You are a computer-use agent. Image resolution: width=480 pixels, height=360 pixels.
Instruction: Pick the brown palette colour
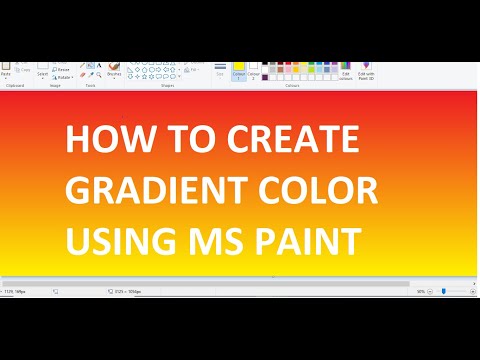tap(280, 70)
